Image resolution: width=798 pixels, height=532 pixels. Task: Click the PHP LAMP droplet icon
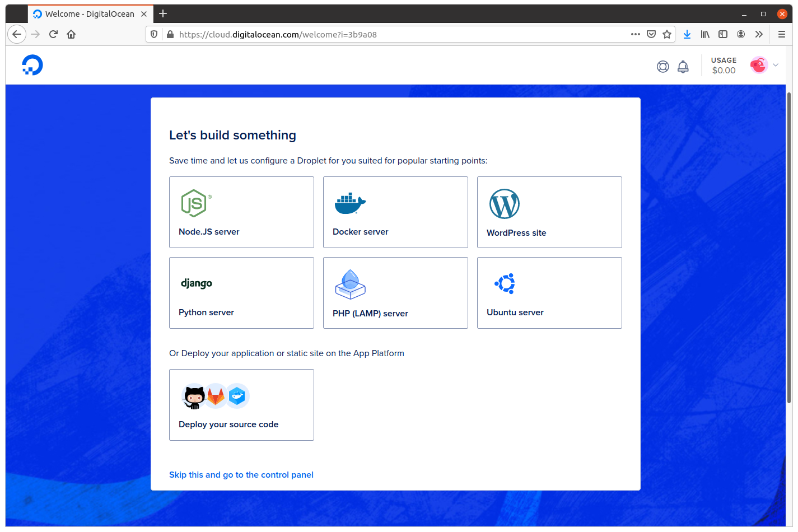point(350,284)
